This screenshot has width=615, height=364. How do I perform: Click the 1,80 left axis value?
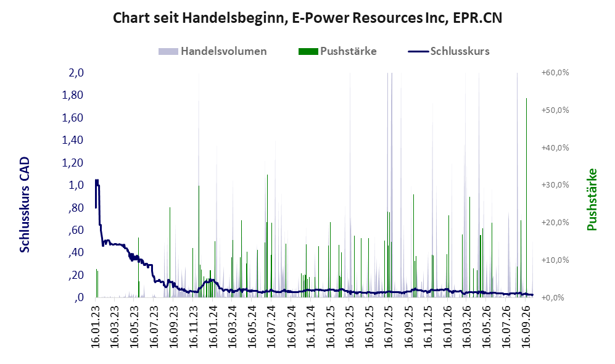click(73, 95)
